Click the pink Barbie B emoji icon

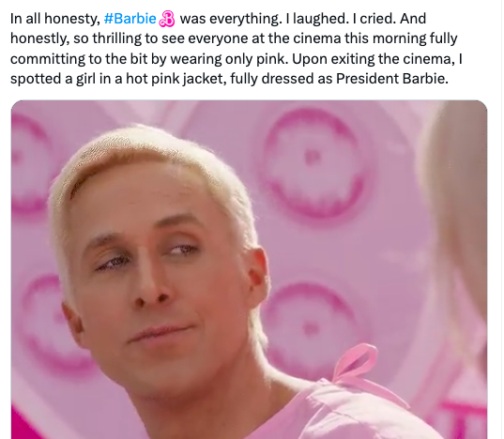[167, 19]
